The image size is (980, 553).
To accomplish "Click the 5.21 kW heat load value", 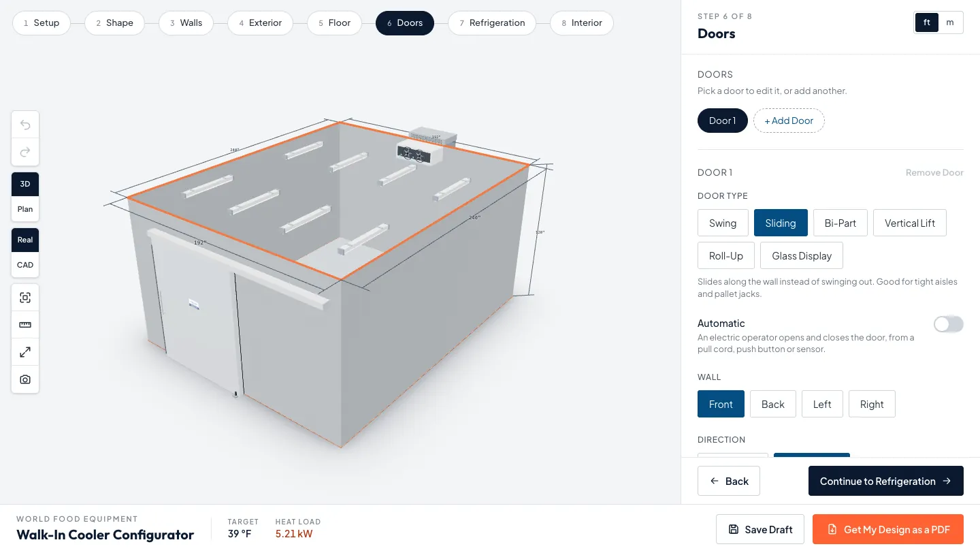I will click(294, 534).
